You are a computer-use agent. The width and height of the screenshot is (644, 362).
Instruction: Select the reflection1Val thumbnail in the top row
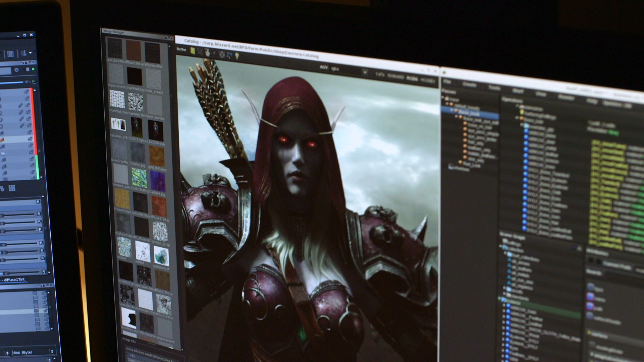tap(152, 53)
